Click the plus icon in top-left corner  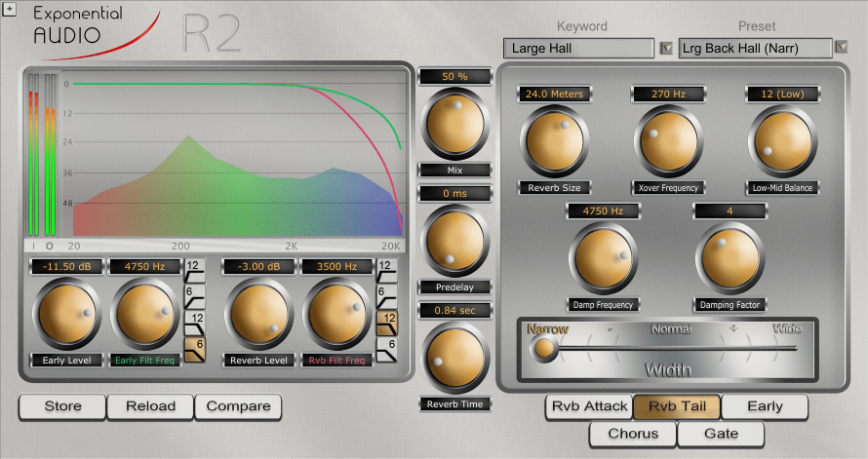tap(9, 9)
